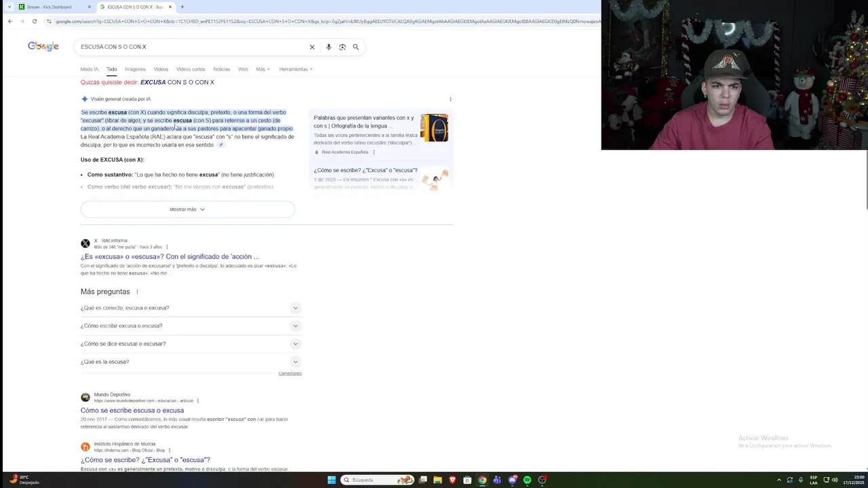
Task: Click the Mundo Deportivo favicon
Action: (85, 397)
